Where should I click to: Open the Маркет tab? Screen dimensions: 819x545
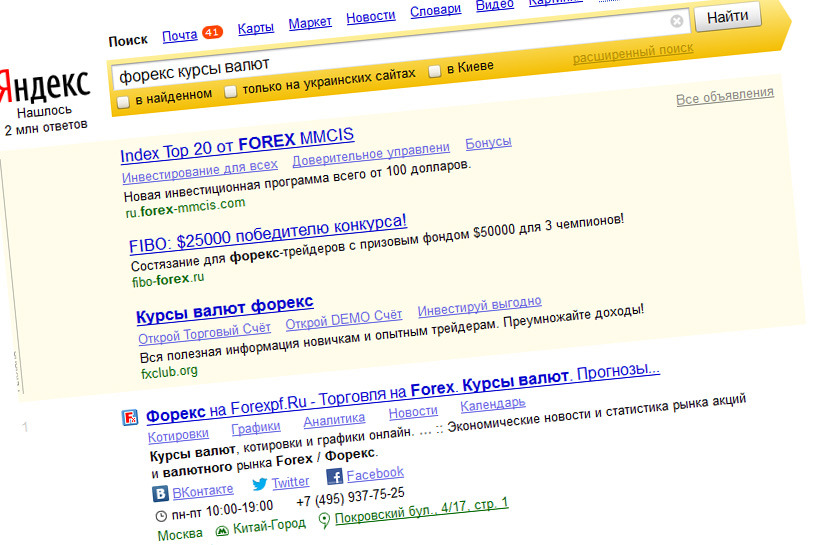(310, 23)
